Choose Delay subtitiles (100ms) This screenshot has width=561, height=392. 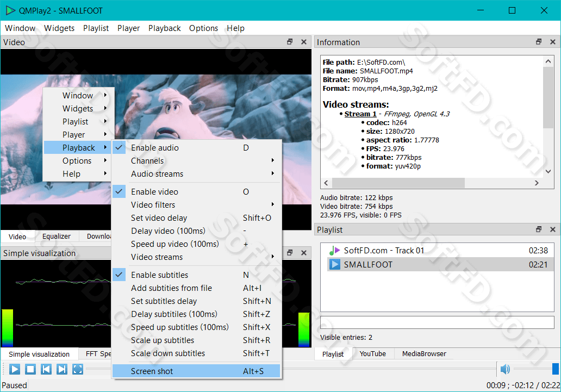(196, 314)
